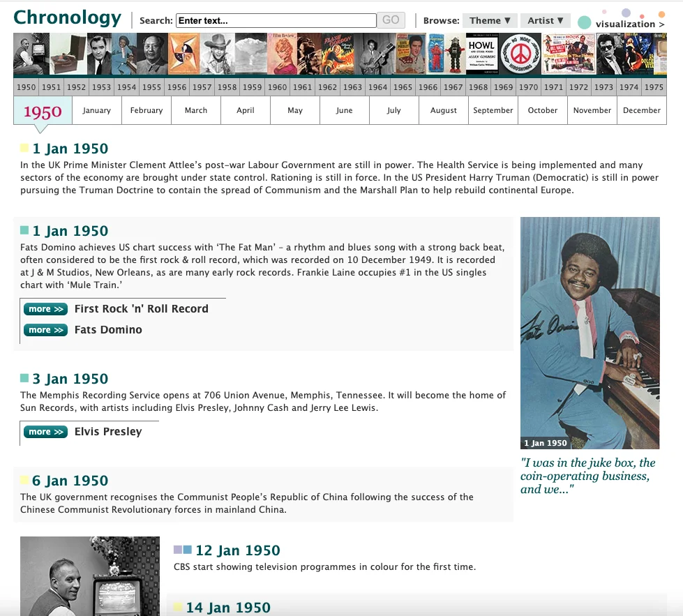Image resolution: width=683 pixels, height=616 pixels.
Task: Select year 1955 on the timeline
Action: click(x=151, y=87)
